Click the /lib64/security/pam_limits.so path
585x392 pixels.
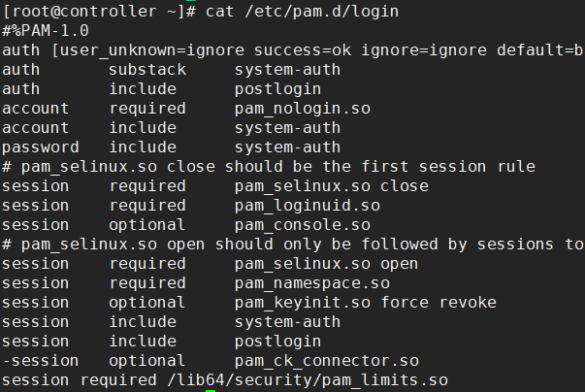click(x=308, y=380)
